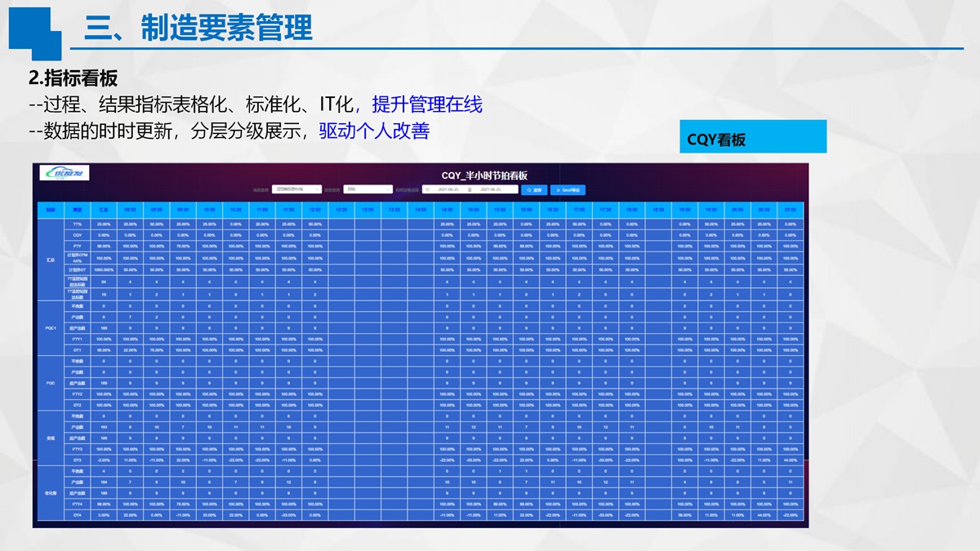This screenshot has height=551, width=980.
Task: Click the company logo in dashboard header
Action: pos(65,173)
